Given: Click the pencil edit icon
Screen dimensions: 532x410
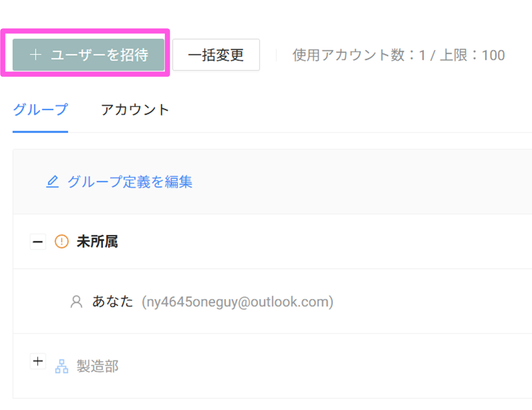Looking at the screenshot, I should (x=52, y=182).
